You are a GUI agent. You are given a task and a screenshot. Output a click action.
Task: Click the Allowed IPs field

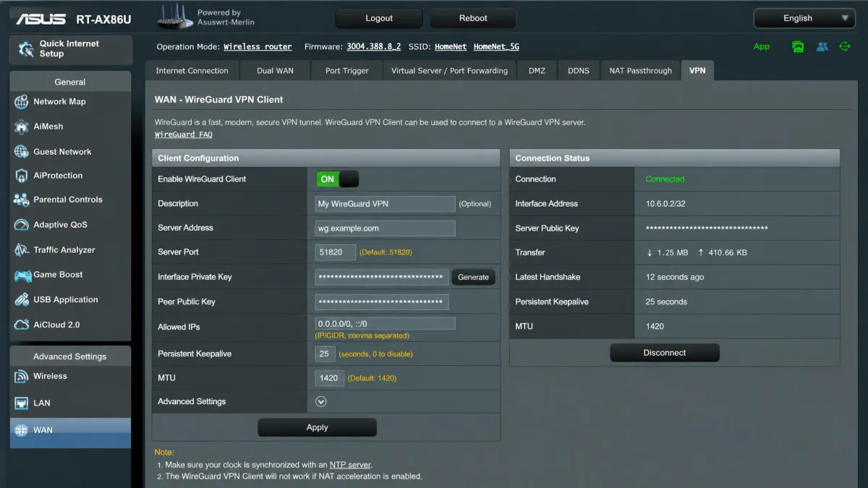point(386,324)
